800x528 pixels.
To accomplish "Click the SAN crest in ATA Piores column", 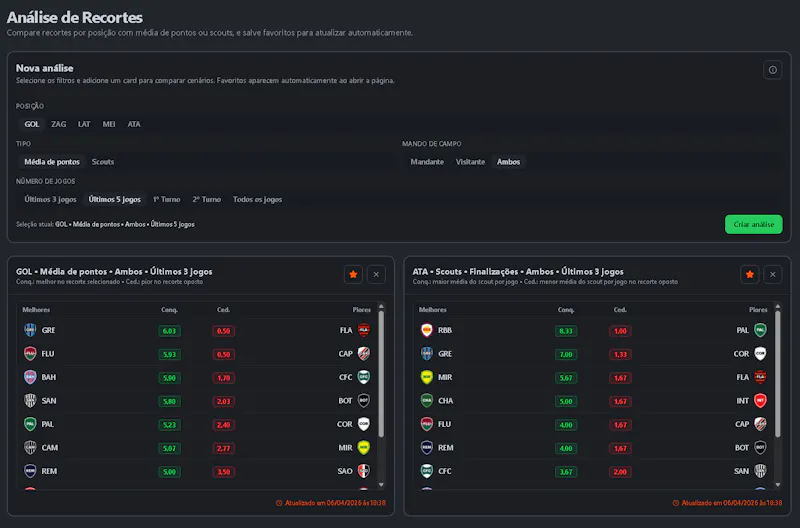I will pyautogui.click(x=760, y=471).
